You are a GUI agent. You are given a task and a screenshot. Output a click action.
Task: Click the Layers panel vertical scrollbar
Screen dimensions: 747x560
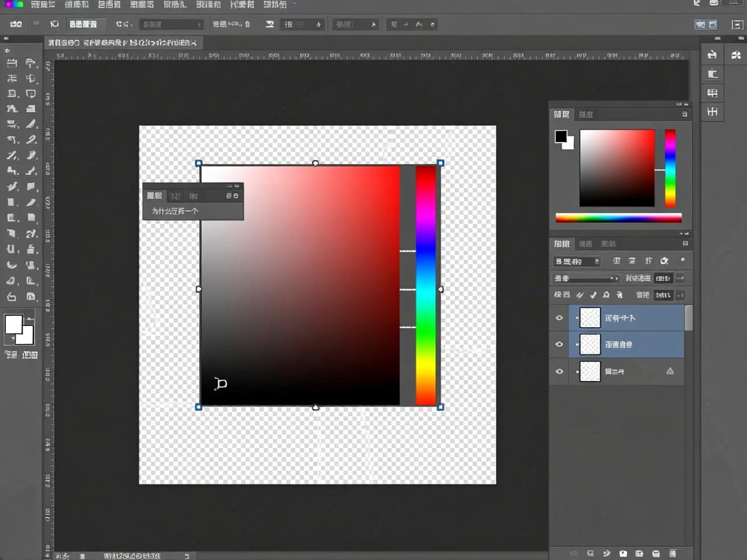[688, 318]
